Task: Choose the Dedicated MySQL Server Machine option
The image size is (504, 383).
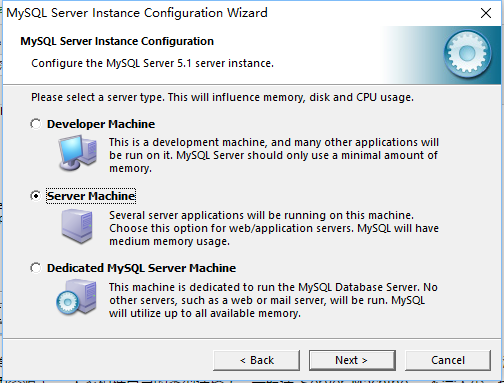Action: tap(36, 268)
